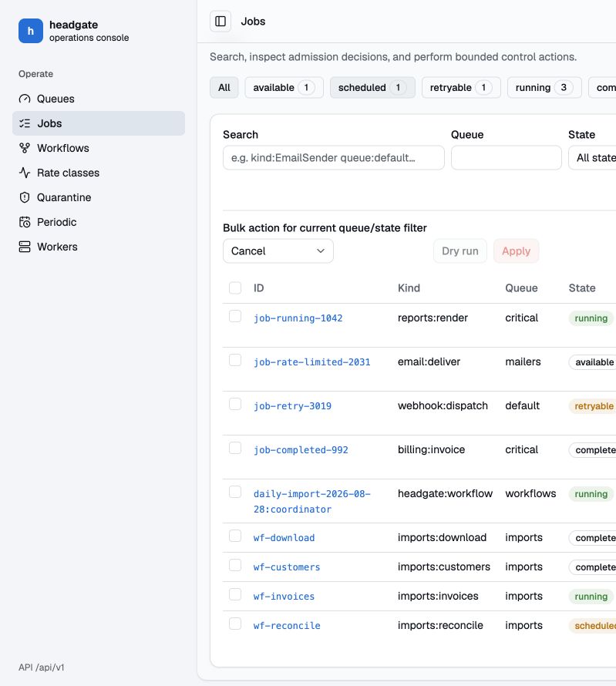The width and height of the screenshot is (616, 686).
Task: Click the Dry run button
Action: pos(459,251)
